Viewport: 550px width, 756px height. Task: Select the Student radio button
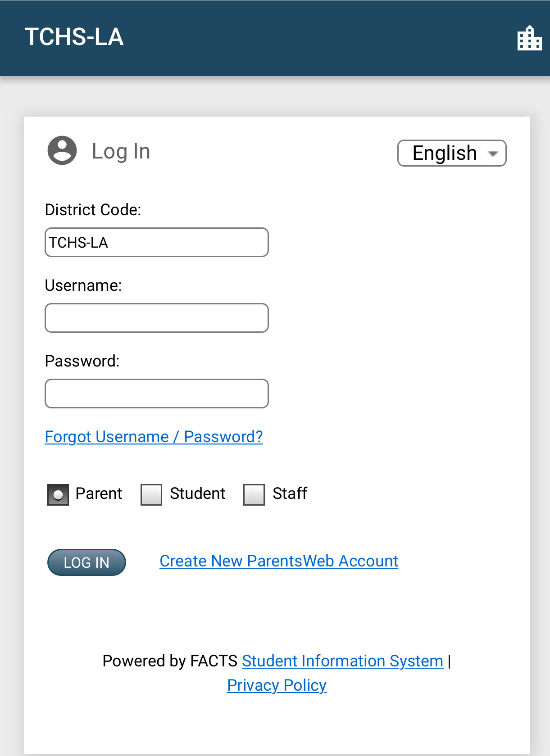click(x=151, y=494)
